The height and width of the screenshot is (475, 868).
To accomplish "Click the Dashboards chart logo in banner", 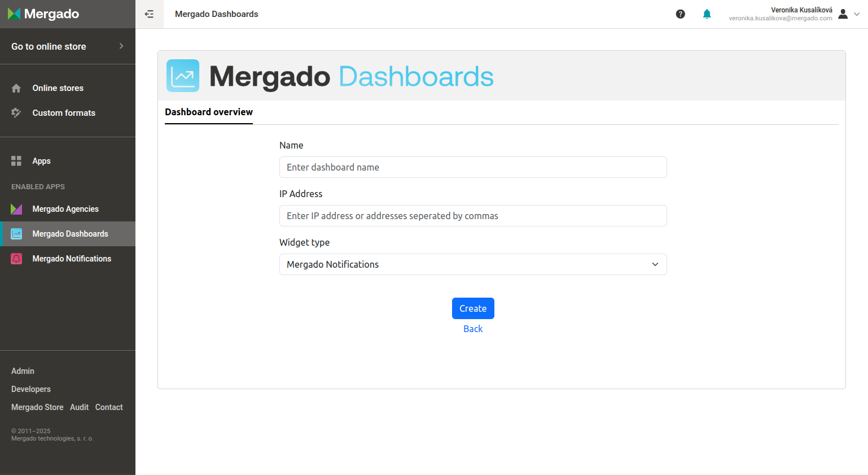I will point(183,76).
